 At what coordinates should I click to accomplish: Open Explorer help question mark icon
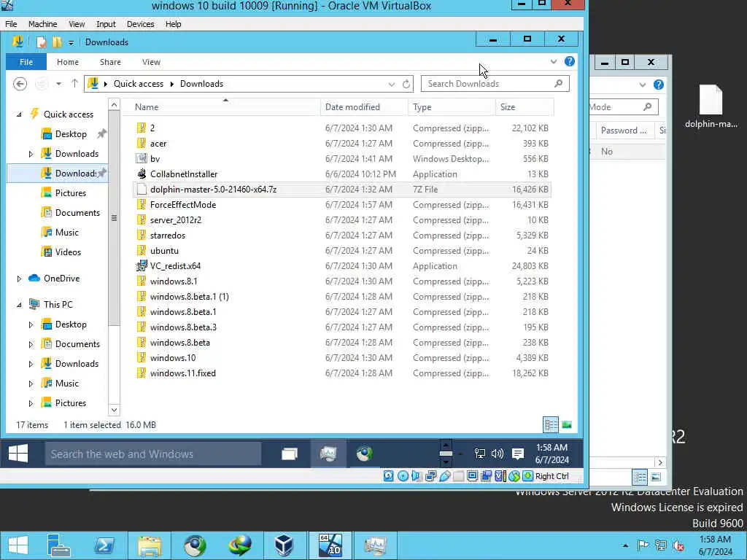(x=569, y=61)
